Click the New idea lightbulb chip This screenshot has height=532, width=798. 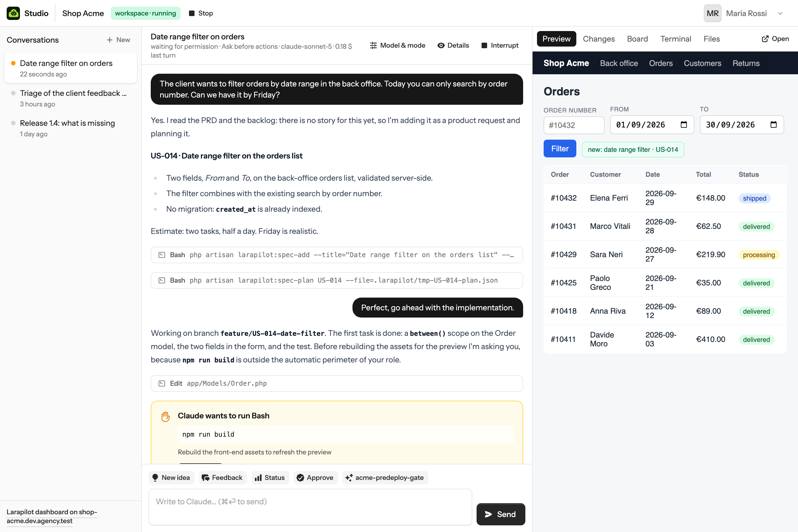pyautogui.click(x=171, y=477)
